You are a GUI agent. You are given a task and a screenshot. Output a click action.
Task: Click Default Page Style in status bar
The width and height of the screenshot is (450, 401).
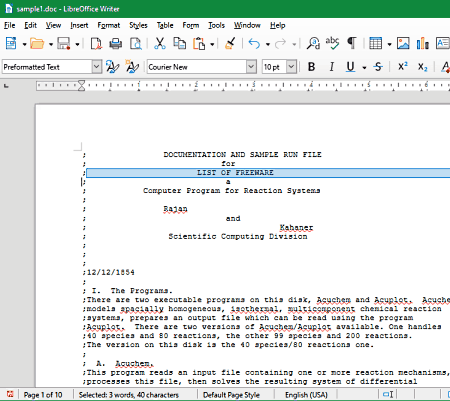pyautogui.click(x=231, y=395)
